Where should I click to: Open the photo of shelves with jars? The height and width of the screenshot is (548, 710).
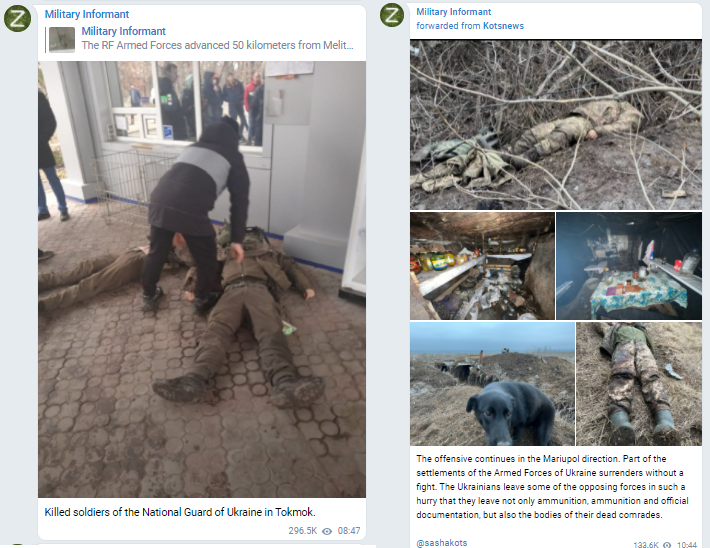click(482, 266)
